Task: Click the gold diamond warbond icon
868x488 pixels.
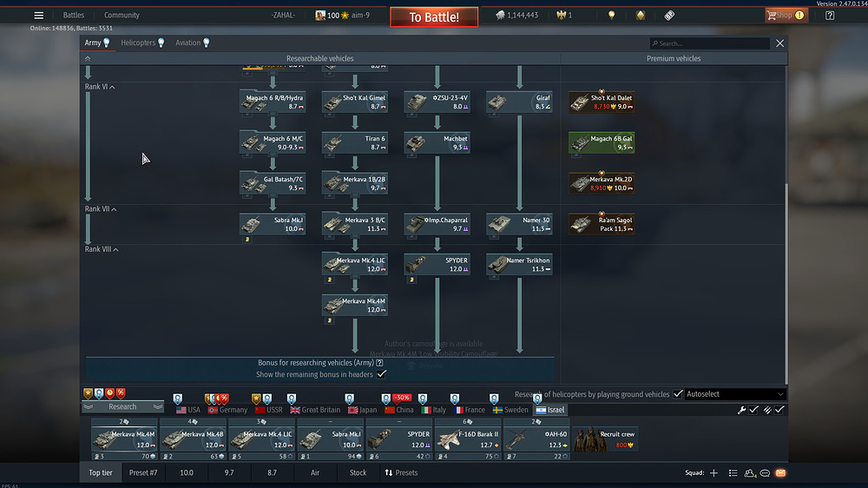Action: 641,15
